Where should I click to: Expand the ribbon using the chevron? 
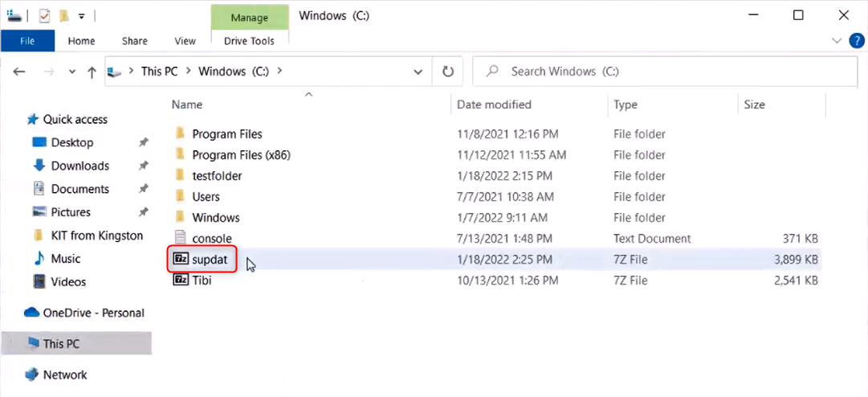[x=838, y=40]
